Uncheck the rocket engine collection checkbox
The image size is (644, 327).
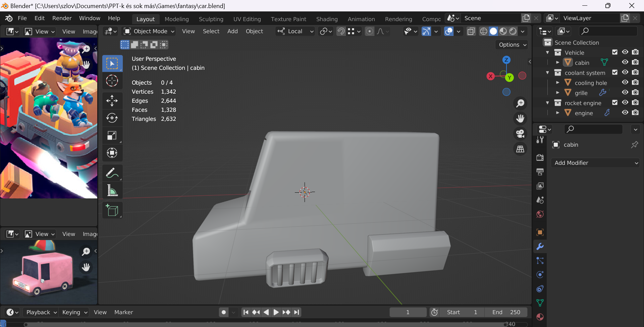coord(615,102)
